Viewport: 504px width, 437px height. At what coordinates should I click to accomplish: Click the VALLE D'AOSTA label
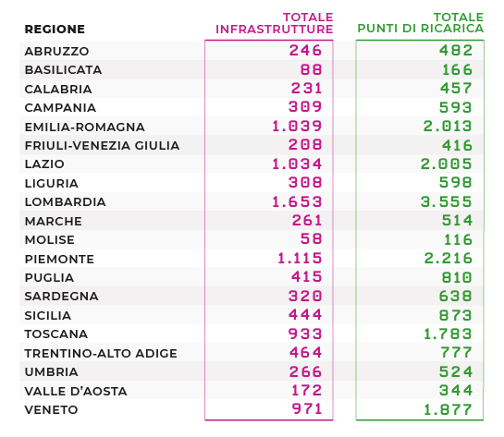pyautogui.click(x=76, y=391)
